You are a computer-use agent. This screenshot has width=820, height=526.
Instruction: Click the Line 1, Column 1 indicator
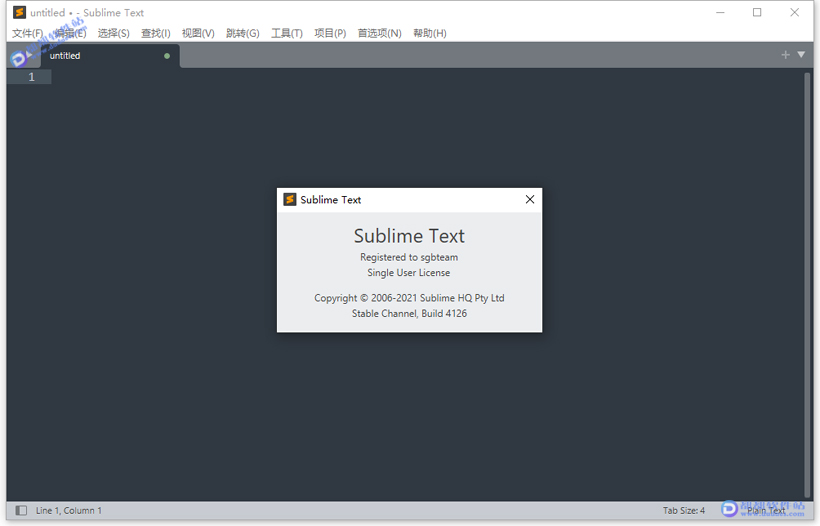pyautogui.click(x=69, y=510)
